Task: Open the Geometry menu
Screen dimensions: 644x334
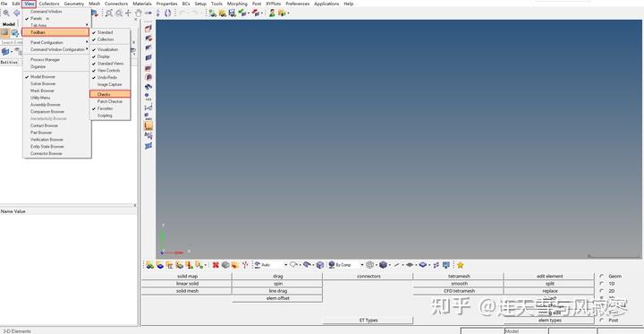Action: [74, 4]
